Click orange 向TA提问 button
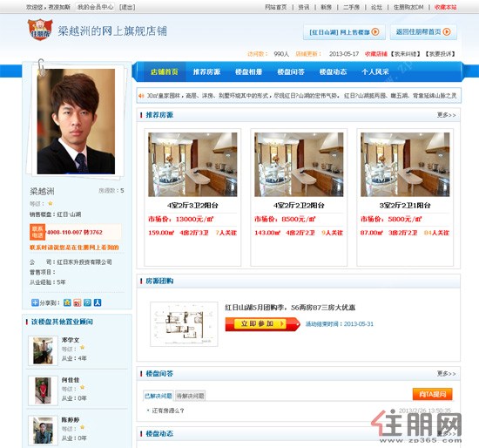This screenshot has height=448, width=479. pos(432,394)
